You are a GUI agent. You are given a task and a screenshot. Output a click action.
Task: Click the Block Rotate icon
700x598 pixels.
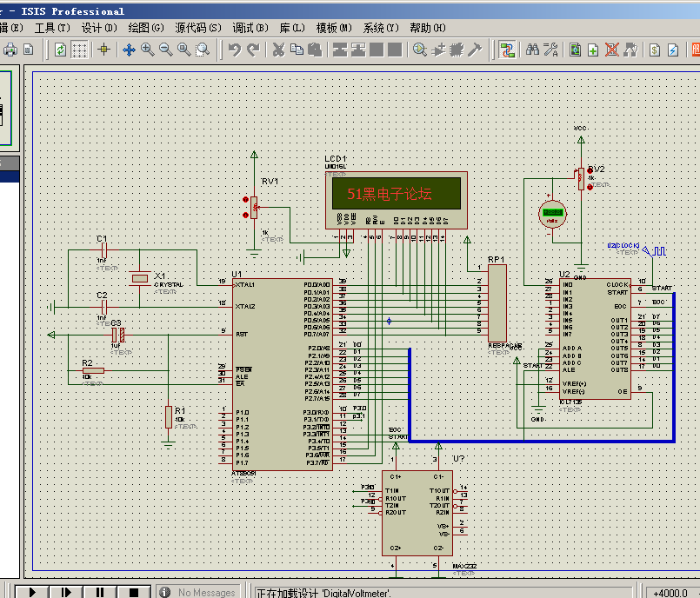point(377,50)
